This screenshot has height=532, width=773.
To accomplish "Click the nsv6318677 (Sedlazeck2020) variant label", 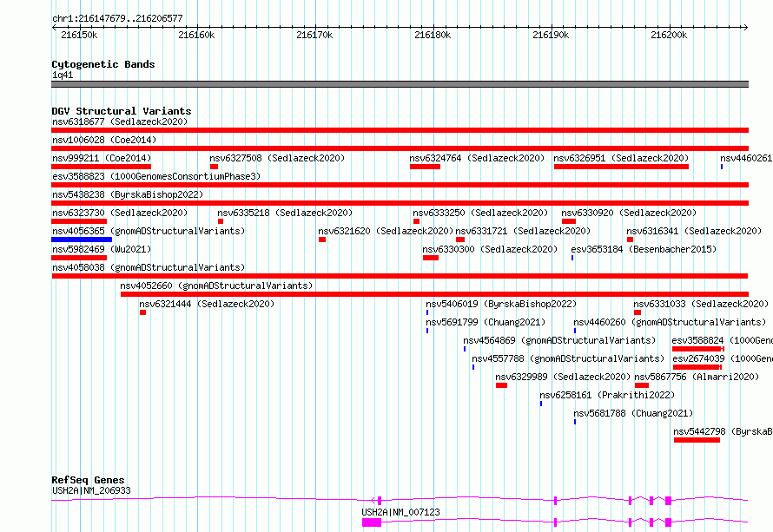I will tap(120, 122).
